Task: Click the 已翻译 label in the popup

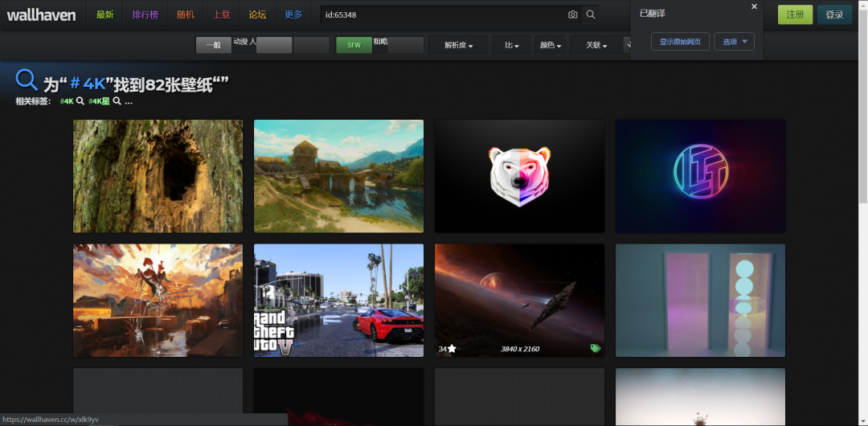Action: coord(652,14)
